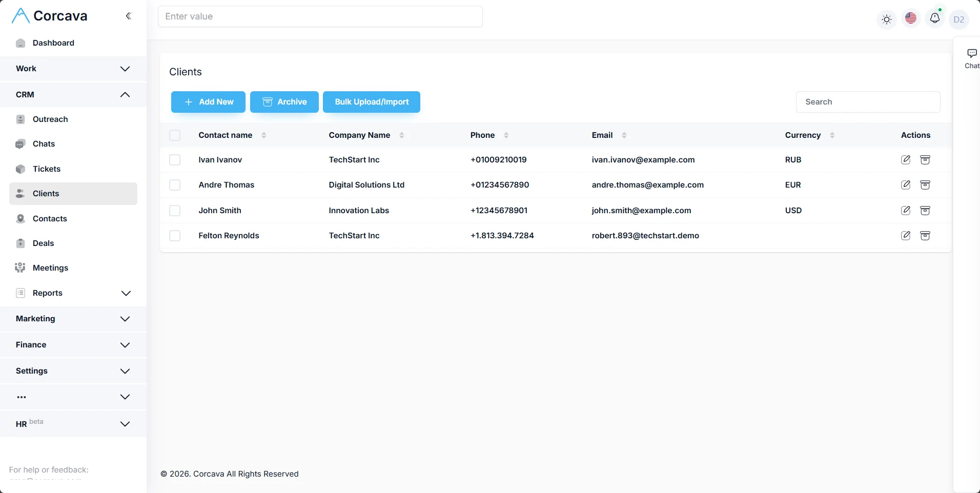The image size is (980, 493).
Task: Click the Add New button
Action: [x=208, y=101]
